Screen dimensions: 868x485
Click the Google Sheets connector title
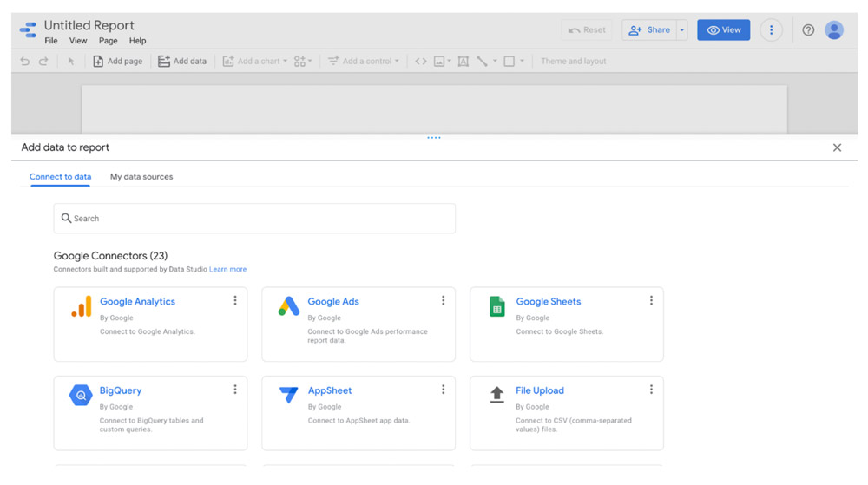(549, 301)
